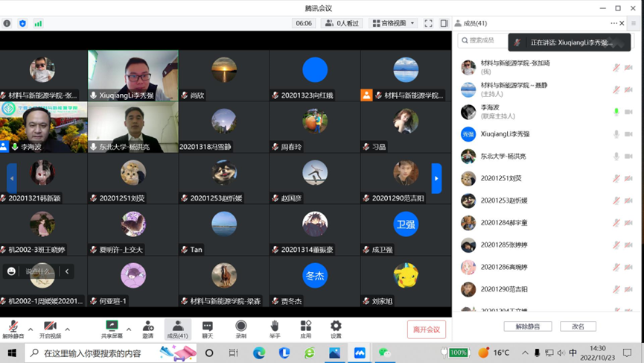This screenshot has width=644, height=363.
Task: Click the red 离开会议 button
Action: [x=427, y=329]
